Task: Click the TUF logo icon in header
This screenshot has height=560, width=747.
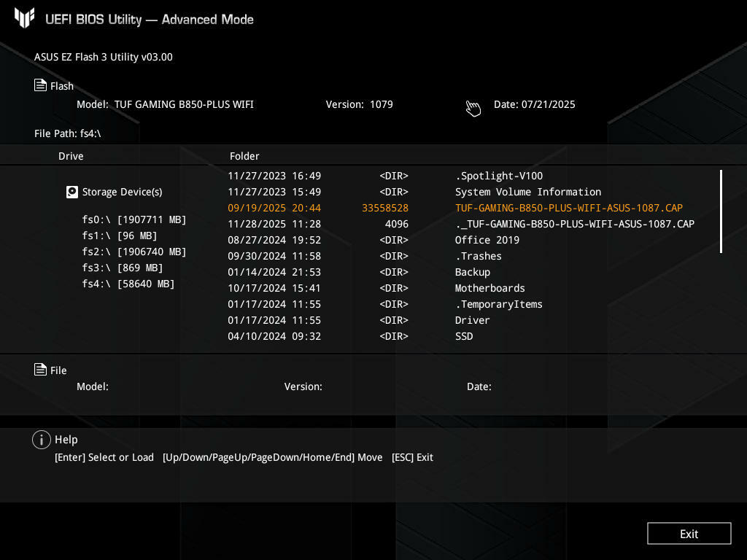Action: click(24, 18)
